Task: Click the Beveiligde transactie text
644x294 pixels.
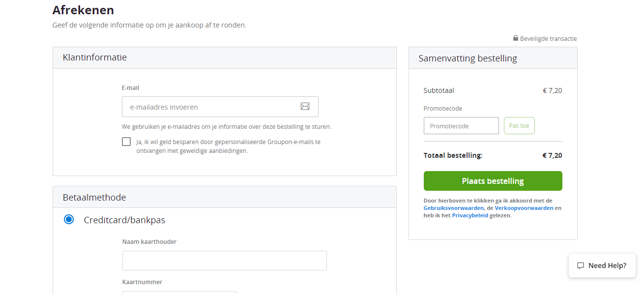Action: [x=548, y=38]
